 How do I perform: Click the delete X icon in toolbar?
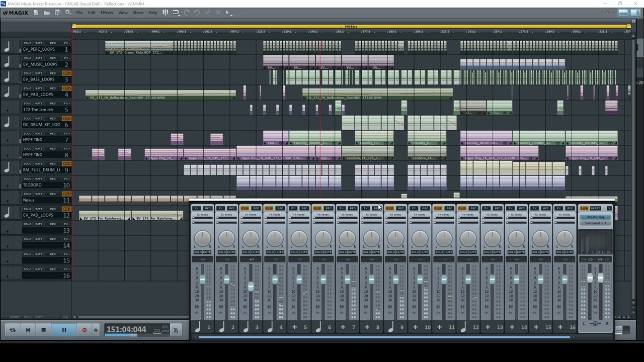pyautogui.click(x=218, y=13)
